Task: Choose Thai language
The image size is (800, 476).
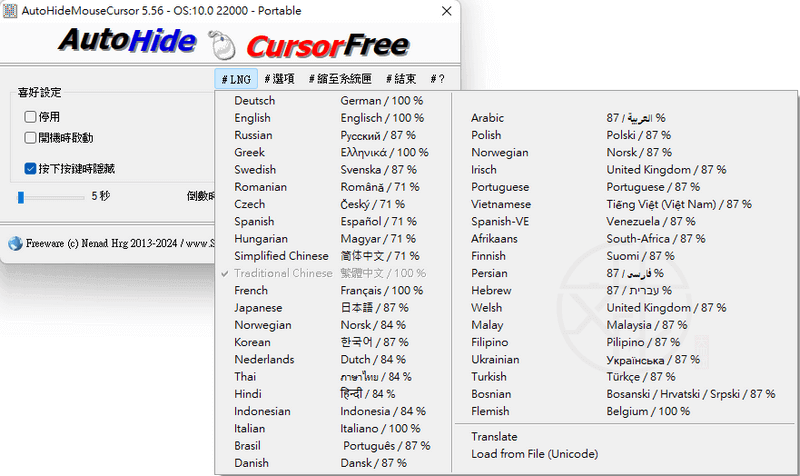Action: [x=333, y=377]
